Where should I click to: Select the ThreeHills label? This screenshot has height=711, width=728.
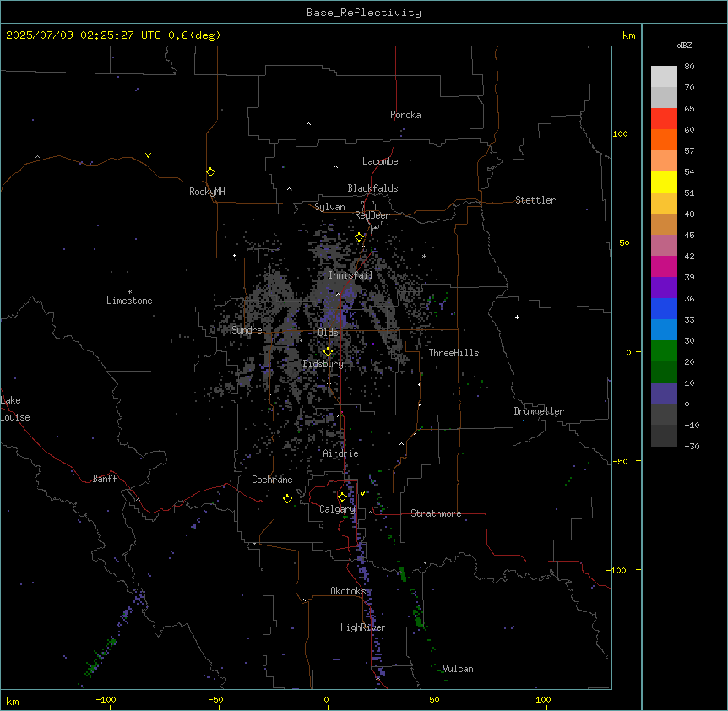454,353
